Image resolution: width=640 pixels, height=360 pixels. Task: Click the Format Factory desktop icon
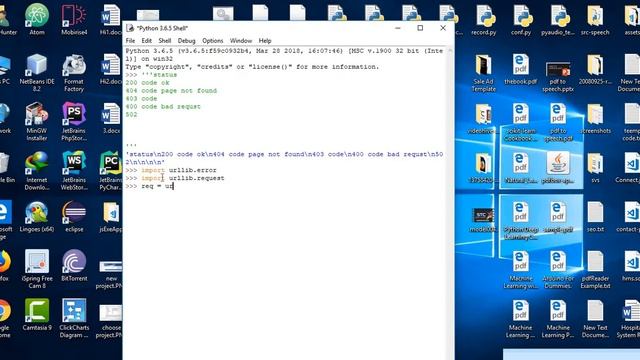click(x=74, y=72)
